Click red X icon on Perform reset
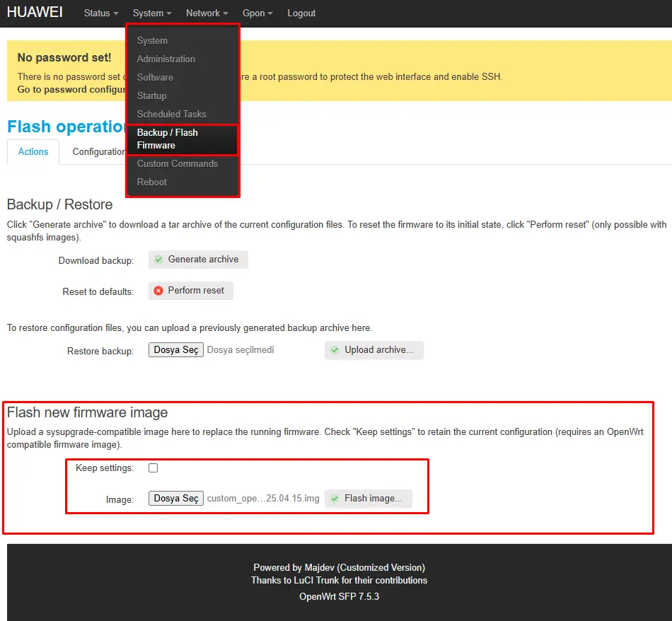The height and width of the screenshot is (621, 672). (x=158, y=291)
